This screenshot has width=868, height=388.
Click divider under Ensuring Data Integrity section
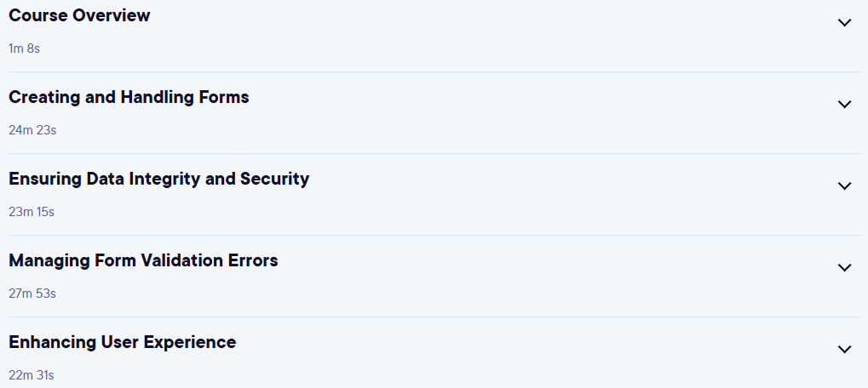click(x=434, y=236)
